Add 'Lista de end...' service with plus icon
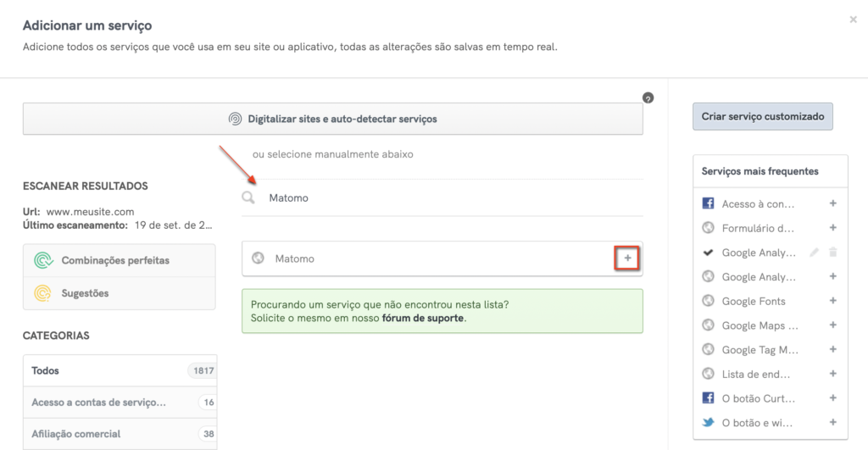The height and width of the screenshot is (450, 868). 833,374
